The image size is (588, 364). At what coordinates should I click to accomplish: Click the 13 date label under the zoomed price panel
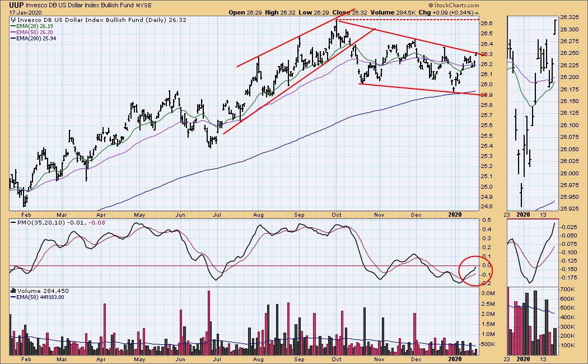543,215
